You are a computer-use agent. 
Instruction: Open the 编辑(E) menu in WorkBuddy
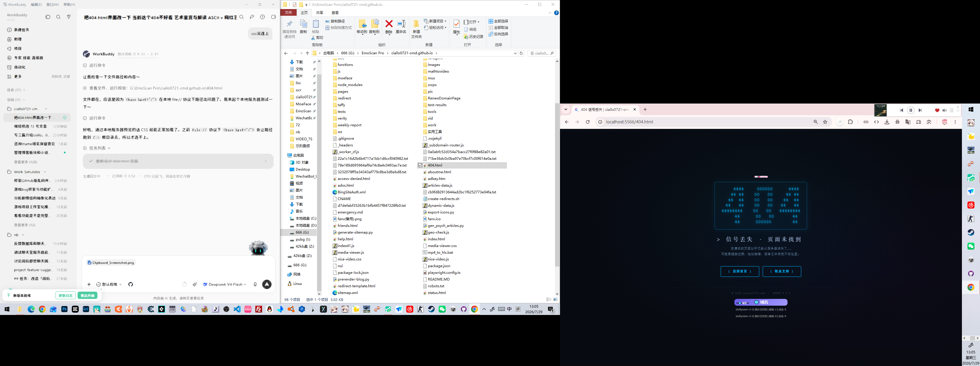pyautogui.click(x=36, y=5)
